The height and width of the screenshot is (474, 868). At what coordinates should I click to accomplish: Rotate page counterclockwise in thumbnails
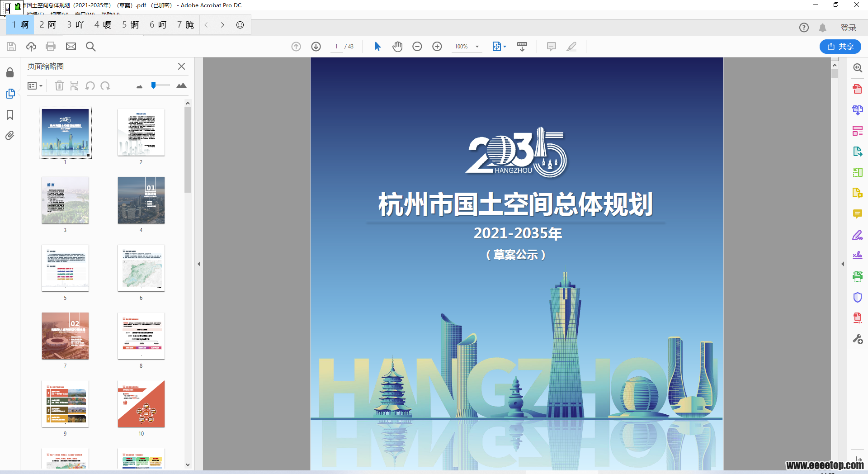click(90, 85)
